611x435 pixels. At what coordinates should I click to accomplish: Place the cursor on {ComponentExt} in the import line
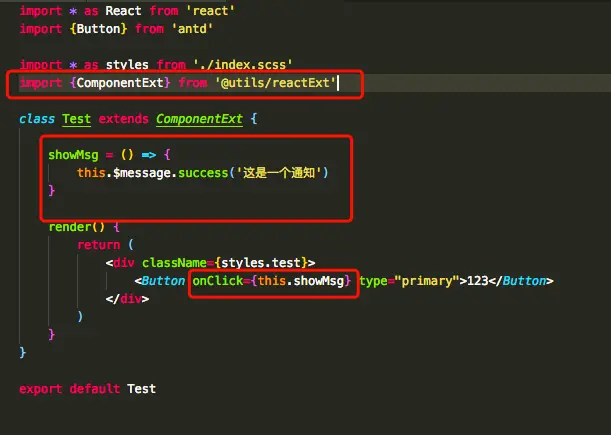(120, 83)
